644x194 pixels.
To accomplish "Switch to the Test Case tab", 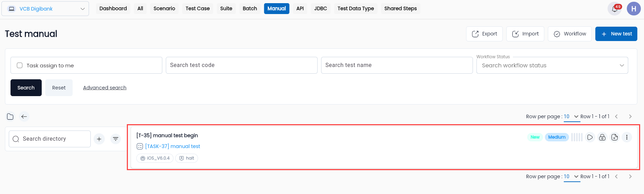I will (x=198, y=8).
